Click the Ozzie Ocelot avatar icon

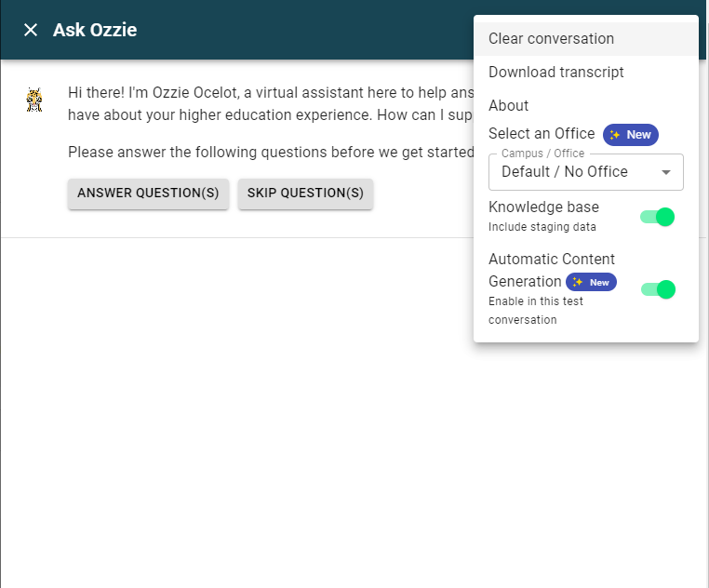click(x=34, y=100)
